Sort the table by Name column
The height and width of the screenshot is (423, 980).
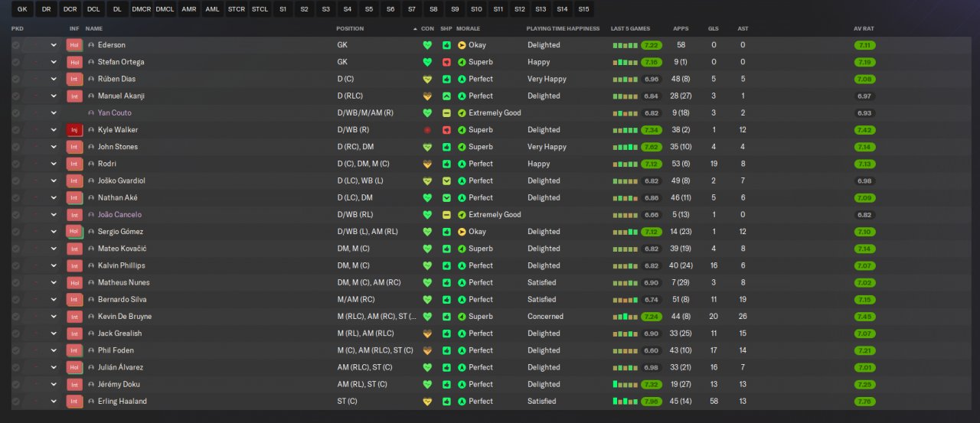94,28
